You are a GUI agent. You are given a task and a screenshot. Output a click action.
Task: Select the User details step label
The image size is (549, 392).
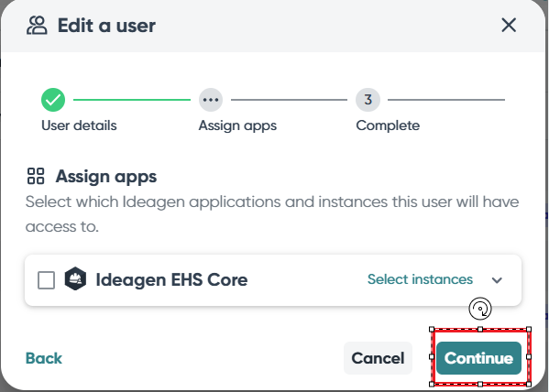point(79,125)
